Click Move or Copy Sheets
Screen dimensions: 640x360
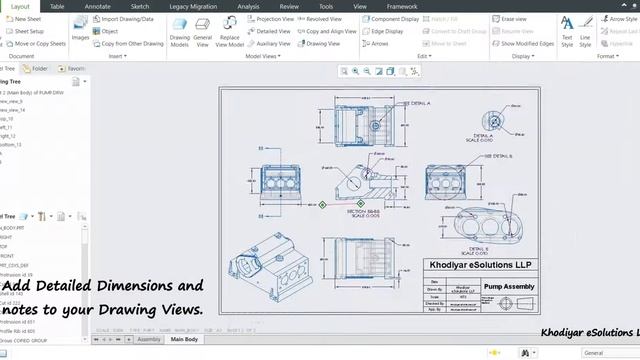(36, 43)
